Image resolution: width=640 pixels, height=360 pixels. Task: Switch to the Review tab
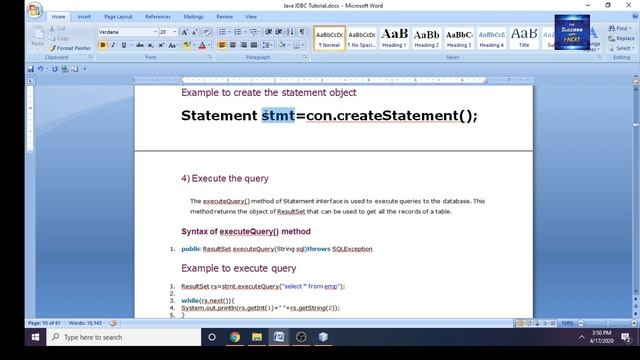click(224, 17)
